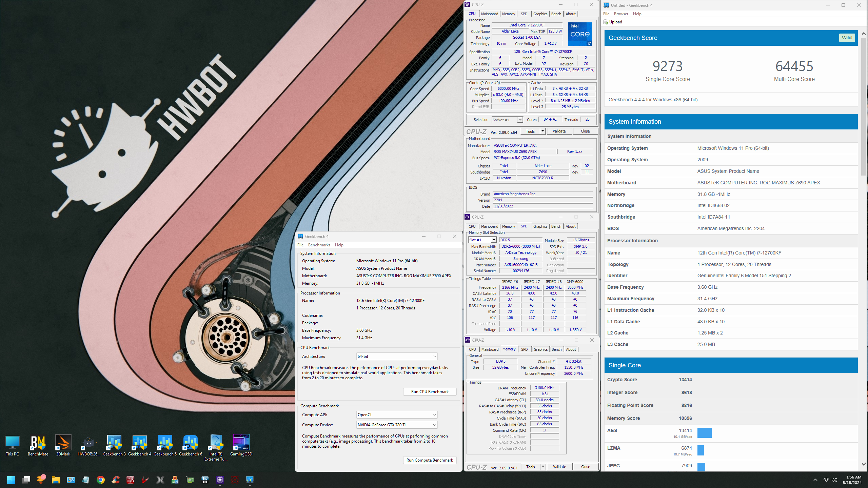Open the Browser menu in Geekbench results
The image size is (868, 488).
point(621,14)
